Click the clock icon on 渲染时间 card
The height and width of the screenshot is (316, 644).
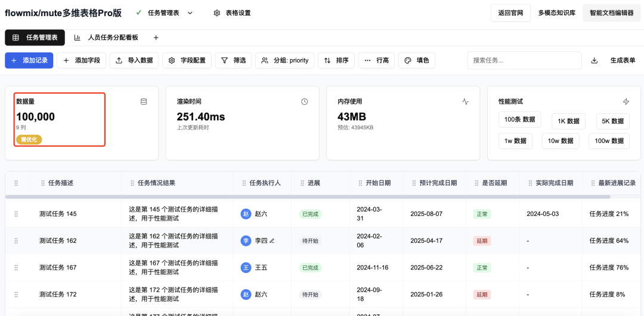(304, 101)
